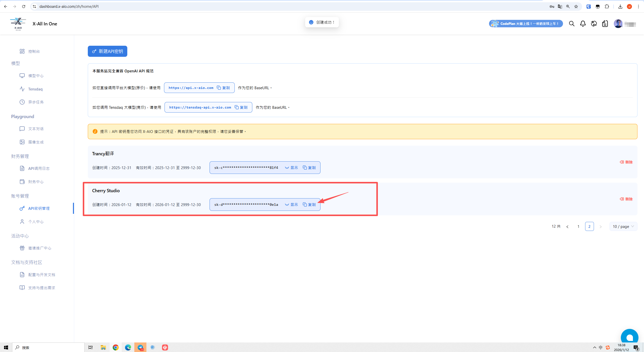The image size is (644, 352).
Task: Delete the Cherry Studio API key
Action: 626,199
